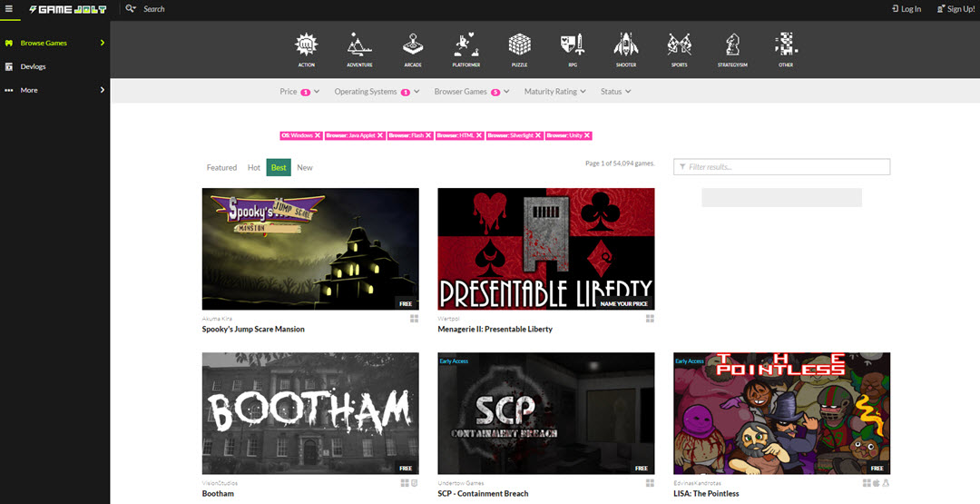Browse the Puzzle genre cube icon
The image size is (980, 504).
tap(519, 45)
